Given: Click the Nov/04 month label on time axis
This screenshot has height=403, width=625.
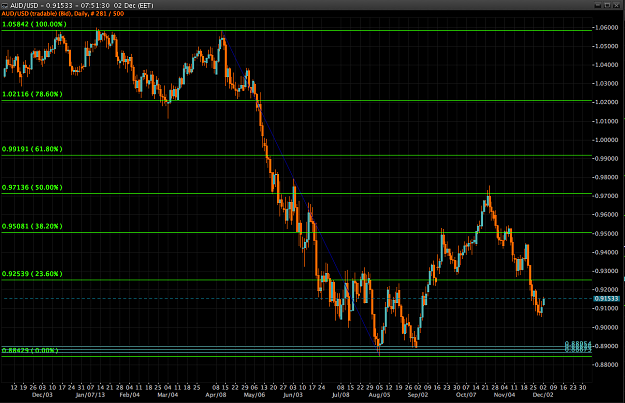Looking at the screenshot, I should [x=504, y=395].
